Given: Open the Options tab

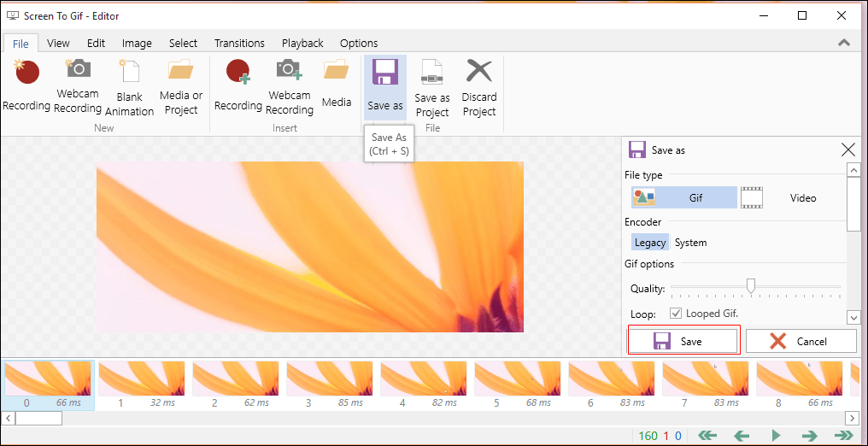Looking at the screenshot, I should 359,44.
